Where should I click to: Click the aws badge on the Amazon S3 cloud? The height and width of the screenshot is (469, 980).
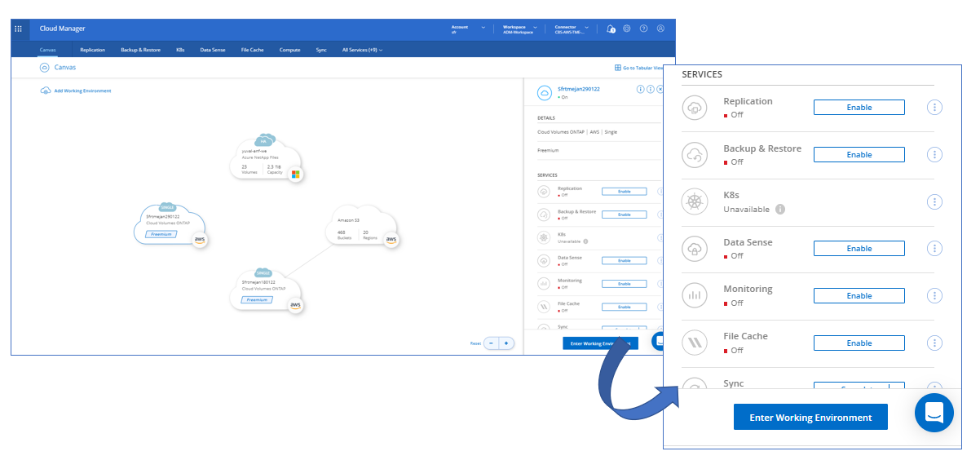[x=391, y=240]
